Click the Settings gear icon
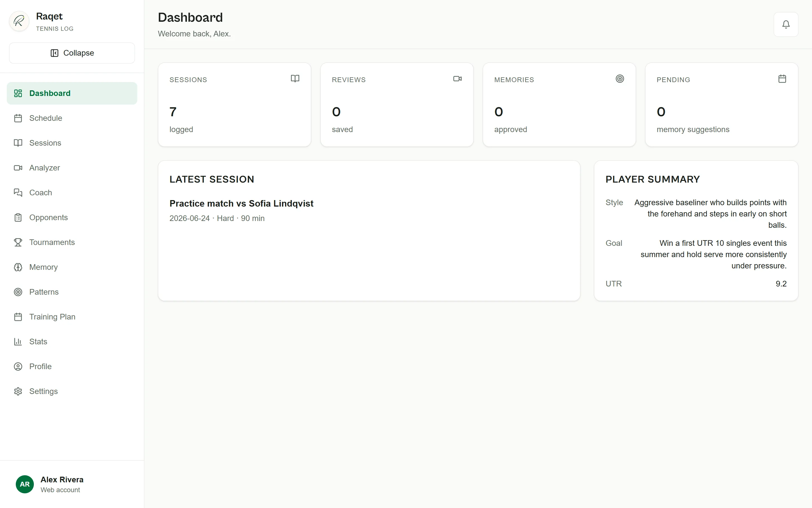Screen dimensions: 812x508 point(18,392)
